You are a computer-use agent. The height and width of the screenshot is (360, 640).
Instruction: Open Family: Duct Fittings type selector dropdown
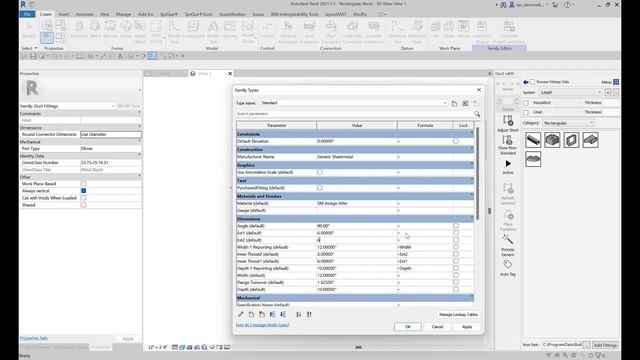(x=113, y=106)
